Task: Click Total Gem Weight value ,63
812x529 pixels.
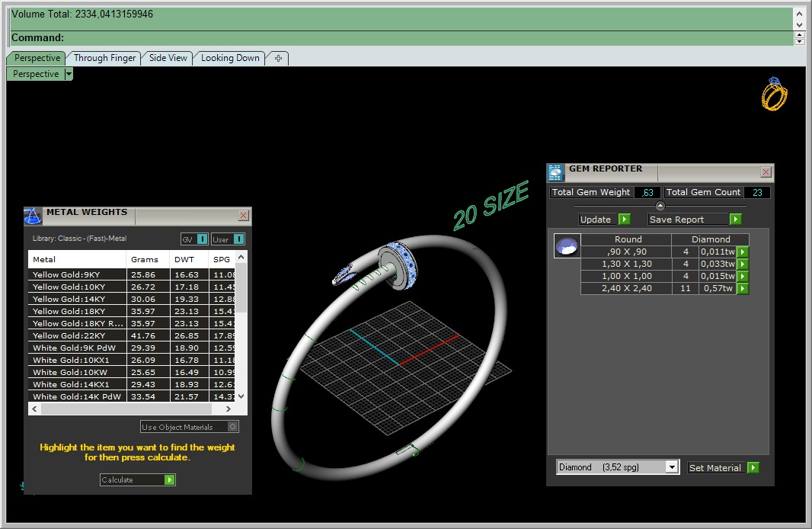Action: click(x=647, y=192)
